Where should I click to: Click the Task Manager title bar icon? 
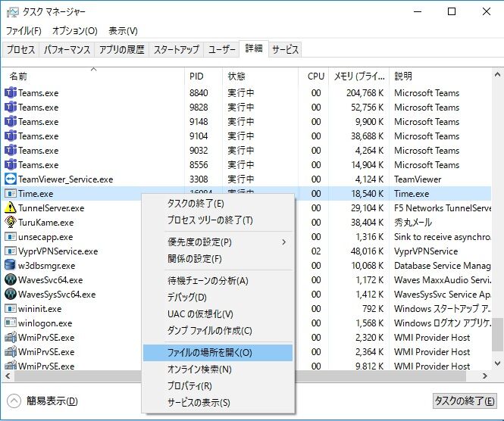13,12
